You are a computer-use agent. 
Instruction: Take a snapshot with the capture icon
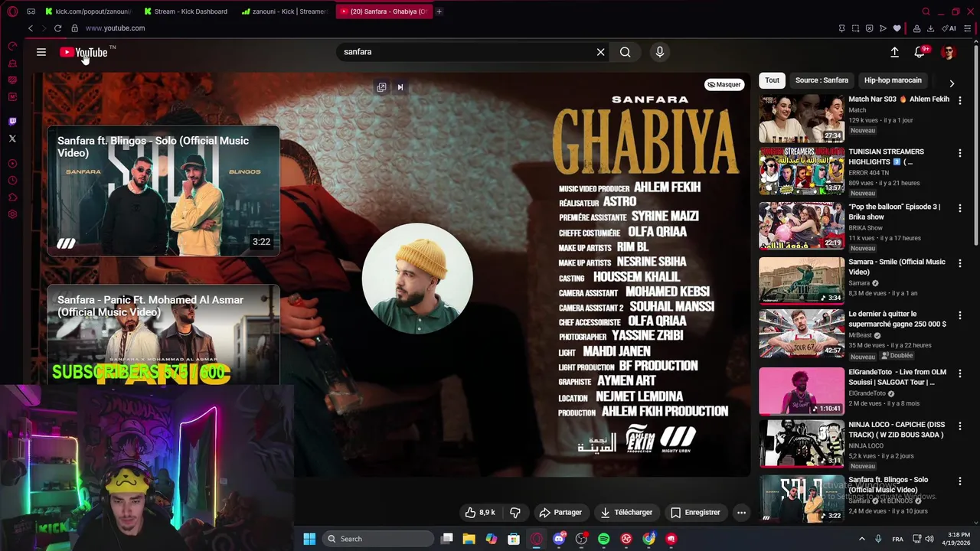[x=855, y=28]
